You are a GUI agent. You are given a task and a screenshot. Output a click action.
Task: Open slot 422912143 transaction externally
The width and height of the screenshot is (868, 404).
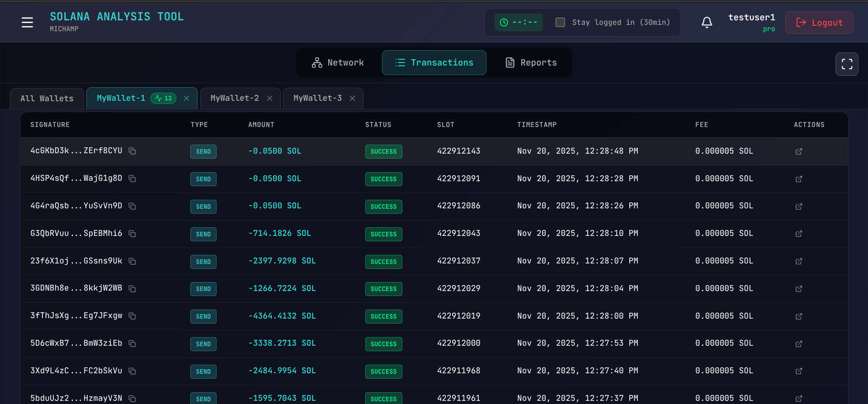click(x=799, y=151)
